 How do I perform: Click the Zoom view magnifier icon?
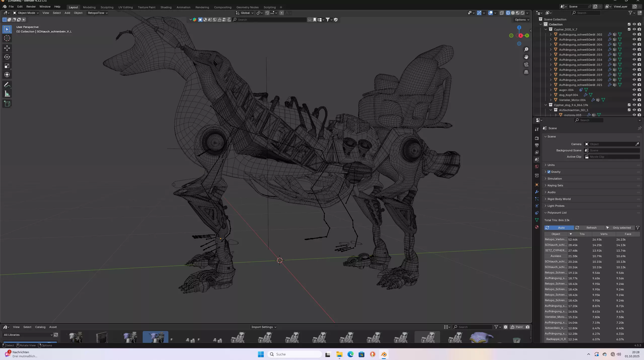pyautogui.click(x=526, y=49)
